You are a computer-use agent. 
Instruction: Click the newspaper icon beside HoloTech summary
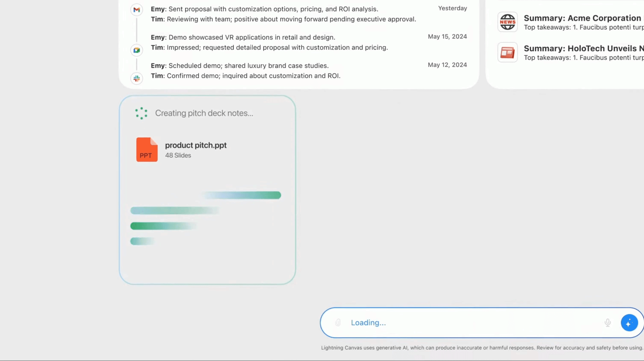tap(508, 52)
